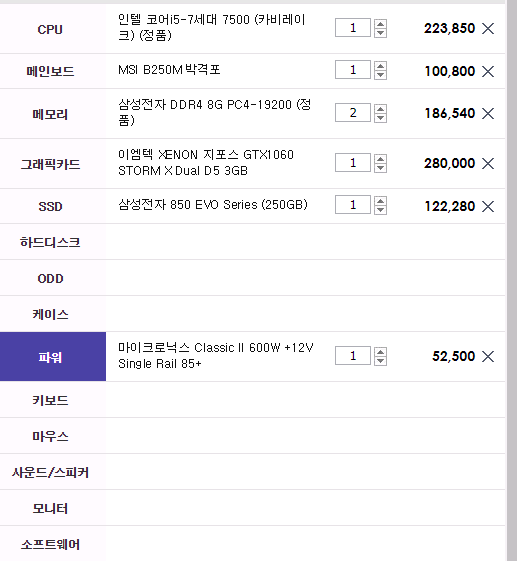
Task: Remove the MSI B250M mainboard item
Action: (488, 71)
